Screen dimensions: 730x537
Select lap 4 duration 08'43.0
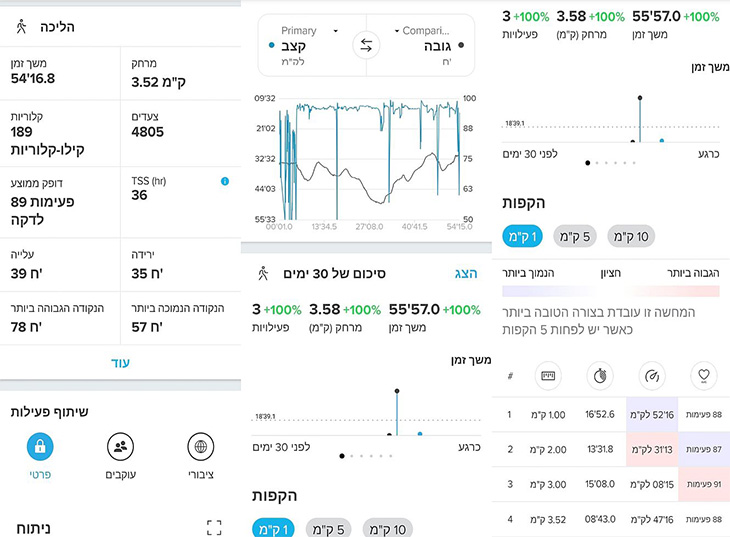click(x=600, y=519)
